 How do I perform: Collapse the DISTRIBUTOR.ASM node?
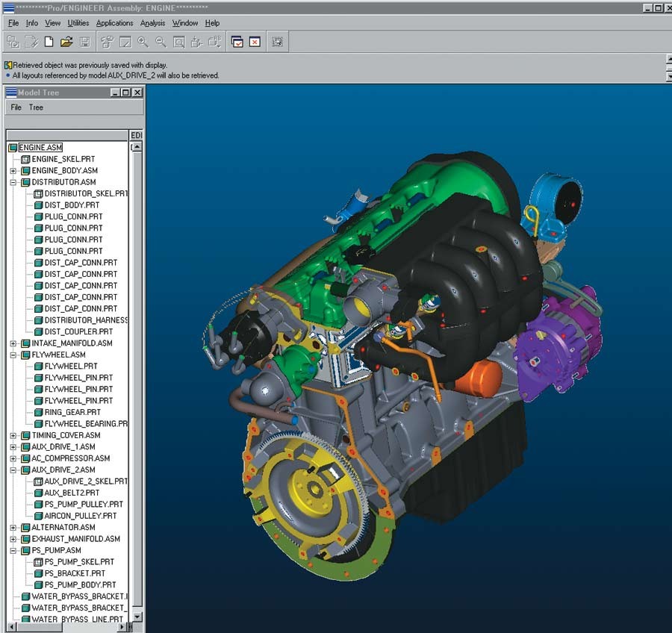tap(13, 182)
